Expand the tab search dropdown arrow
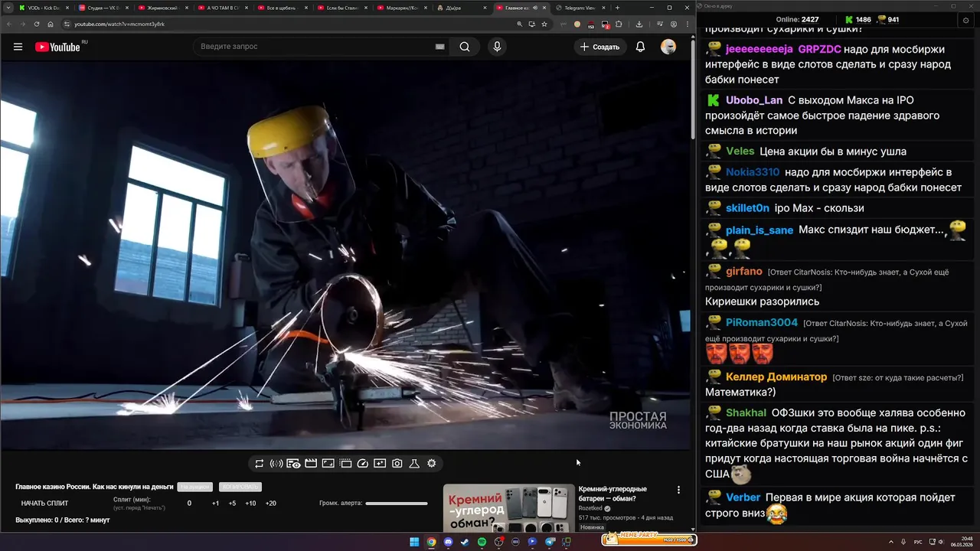 8,8
